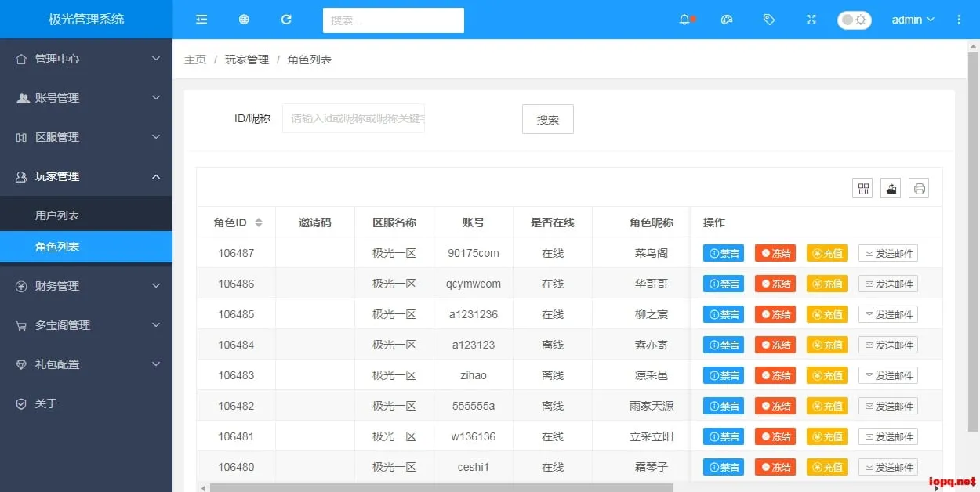Viewport: 980px width, 492px height.
Task: Expand the 管理中心 menu
Action: pos(86,59)
